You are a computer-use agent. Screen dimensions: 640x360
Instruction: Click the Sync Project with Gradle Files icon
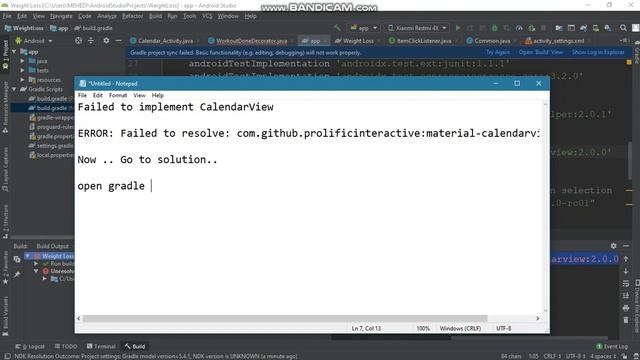point(583,28)
